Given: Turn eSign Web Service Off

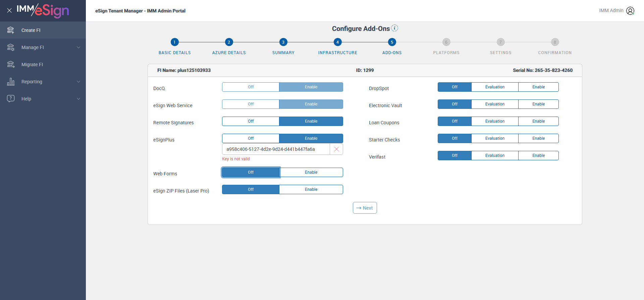Looking at the screenshot, I should coord(251,104).
